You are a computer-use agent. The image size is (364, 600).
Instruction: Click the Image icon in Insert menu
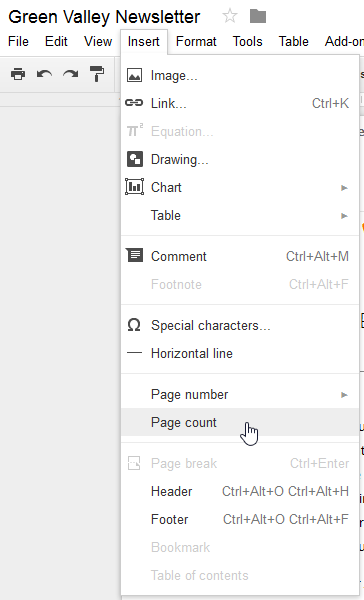pos(134,75)
